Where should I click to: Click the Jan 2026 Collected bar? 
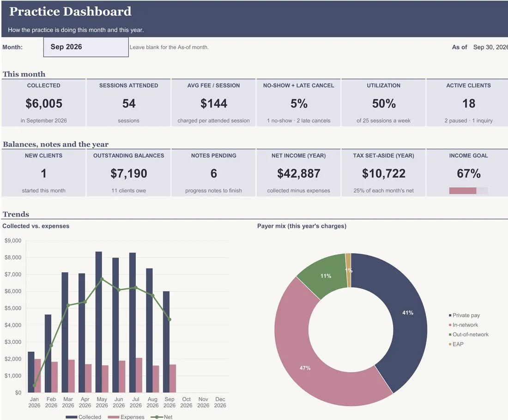[x=31, y=372]
